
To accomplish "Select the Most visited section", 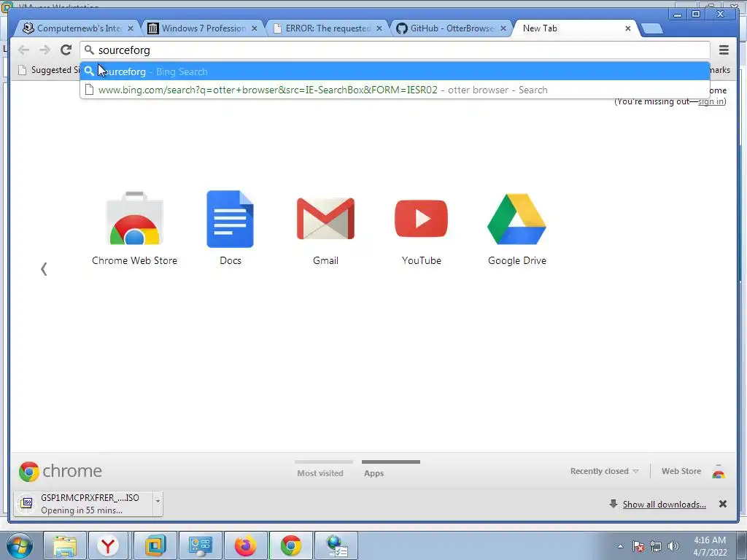I will (x=320, y=472).
